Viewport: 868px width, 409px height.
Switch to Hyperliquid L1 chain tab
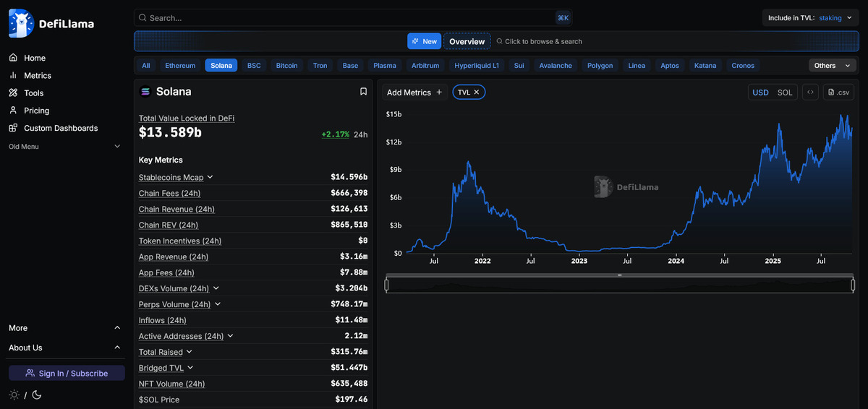tap(477, 66)
